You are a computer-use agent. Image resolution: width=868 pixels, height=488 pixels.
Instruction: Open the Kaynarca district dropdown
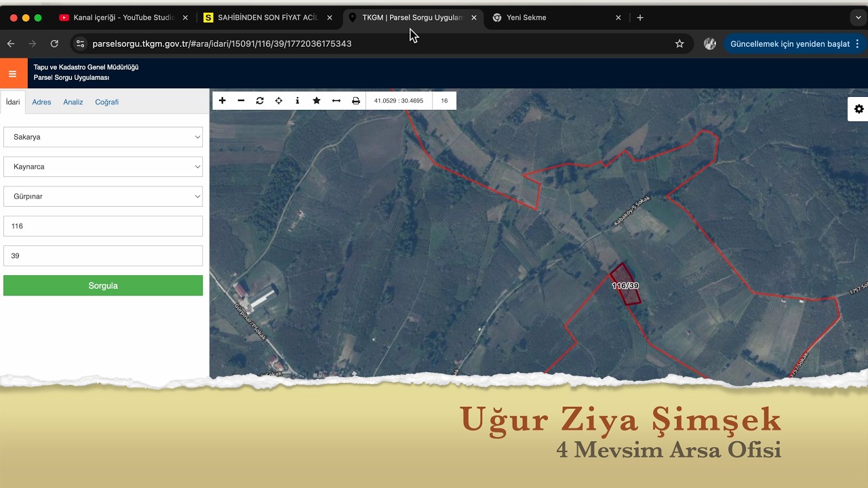(103, 167)
